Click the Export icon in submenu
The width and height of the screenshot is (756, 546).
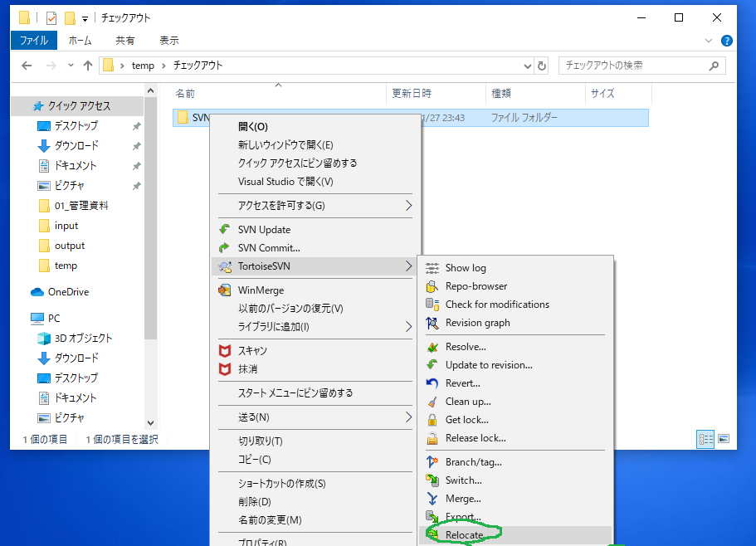432,517
